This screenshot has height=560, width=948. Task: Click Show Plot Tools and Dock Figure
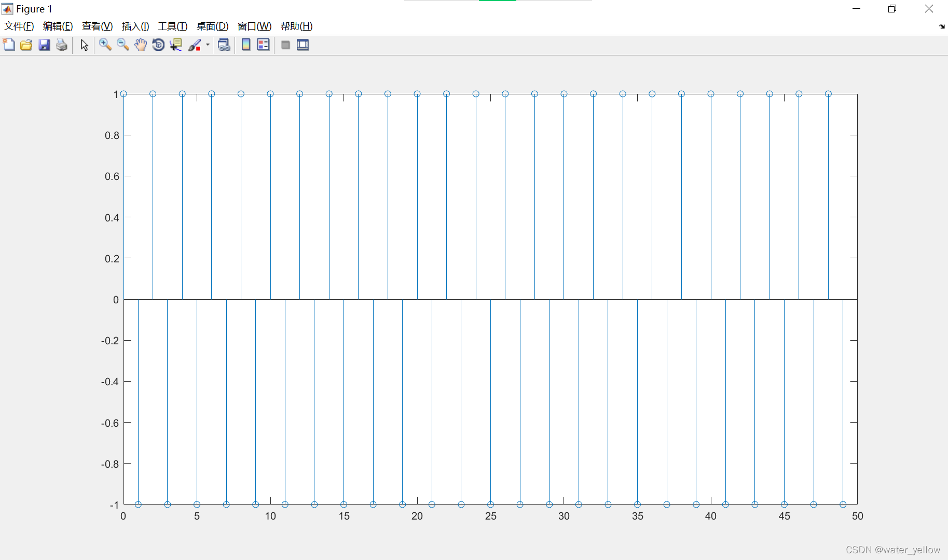coord(303,45)
